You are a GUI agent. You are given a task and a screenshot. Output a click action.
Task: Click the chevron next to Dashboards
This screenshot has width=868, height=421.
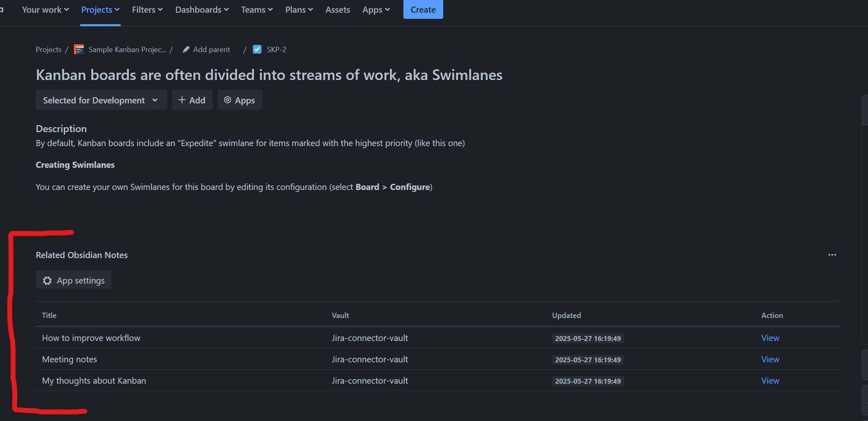click(x=226, y=9)
